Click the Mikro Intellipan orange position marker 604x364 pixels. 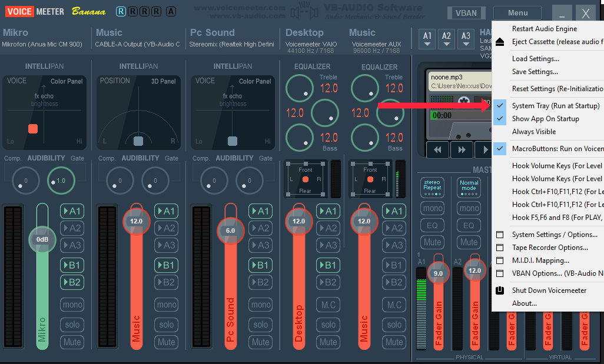point(33,129)
